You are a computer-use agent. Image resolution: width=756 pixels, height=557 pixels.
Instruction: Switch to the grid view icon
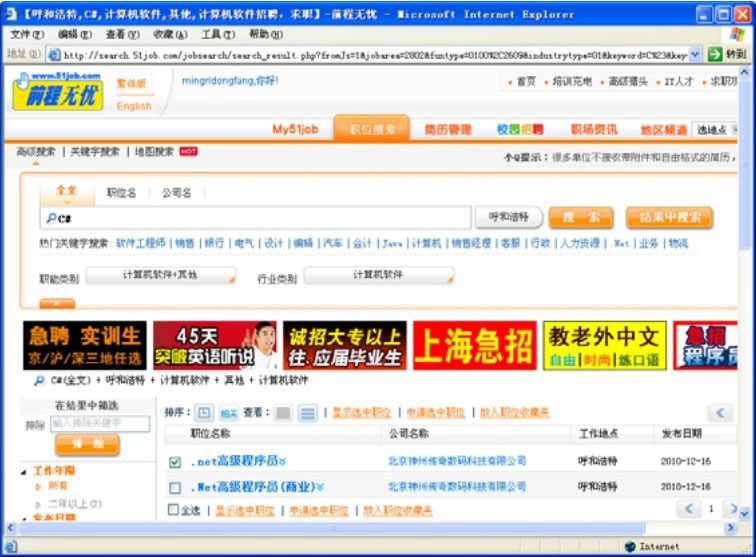tap(284, 413)
